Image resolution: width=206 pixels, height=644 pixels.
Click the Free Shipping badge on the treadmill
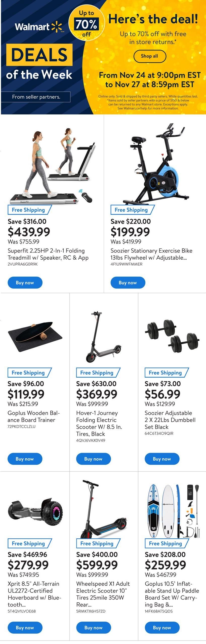tap(30, 210)
